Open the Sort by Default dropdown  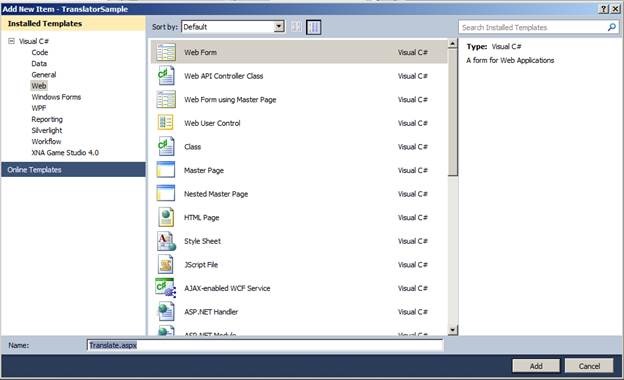279,27
